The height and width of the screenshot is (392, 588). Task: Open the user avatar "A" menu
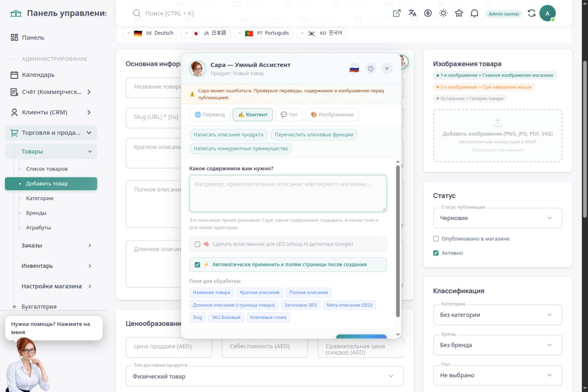pos(548,13)
